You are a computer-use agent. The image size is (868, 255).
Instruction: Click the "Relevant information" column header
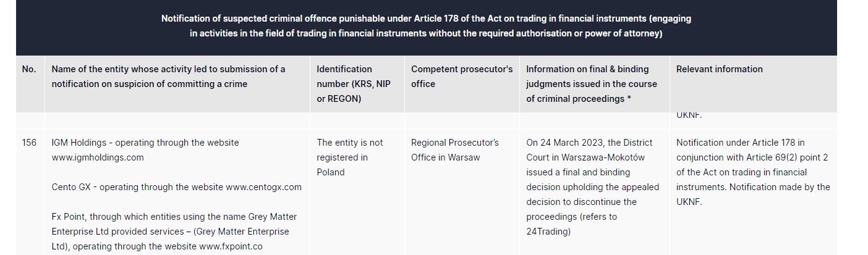pyautogui.click(x=719, y=69)
